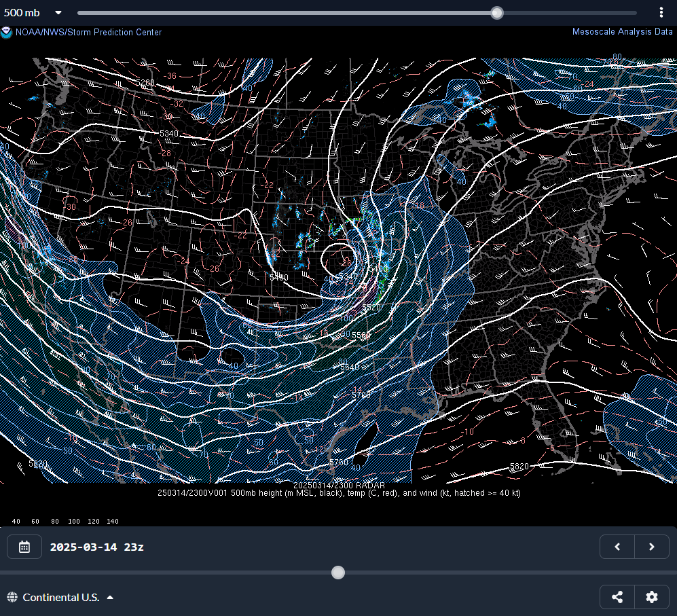Open the 500 mb level dropdown
677x616 pixels.
pos(33,12)
